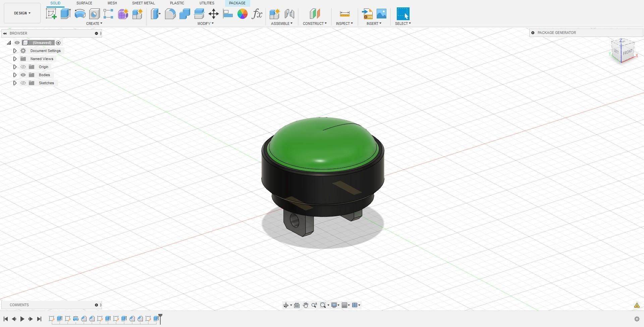The height and width of the screenshot is (327, 644).
Task: Show the hidden Sketches folder
Action: [23, 83]
